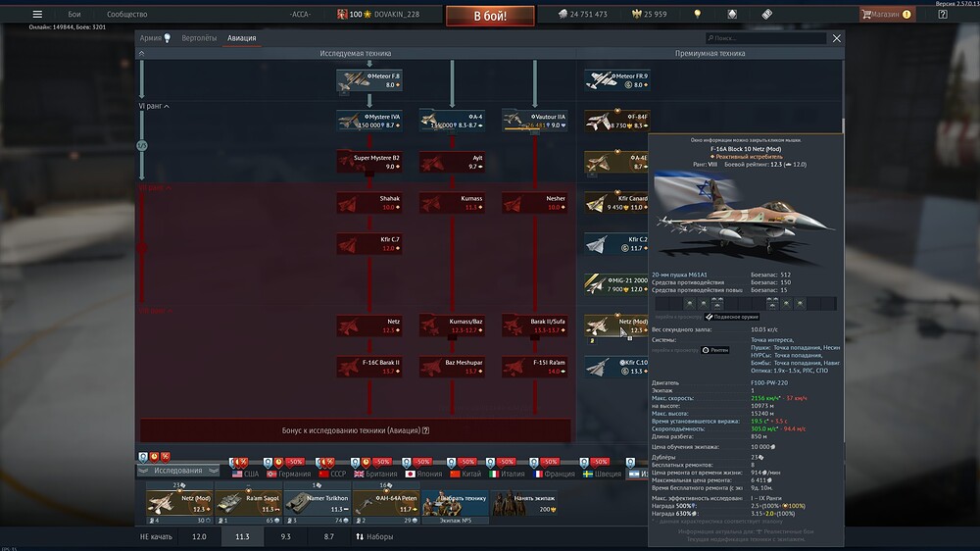Select the Ayit aircraft card
Viewport: 980px width, 551px height.
[x=452, y=162]
